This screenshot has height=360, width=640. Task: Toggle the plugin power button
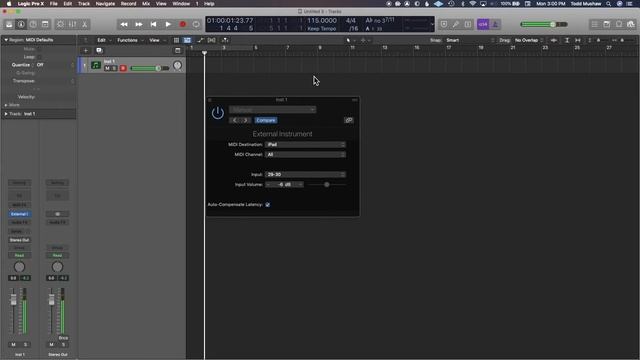pos(218,113)
